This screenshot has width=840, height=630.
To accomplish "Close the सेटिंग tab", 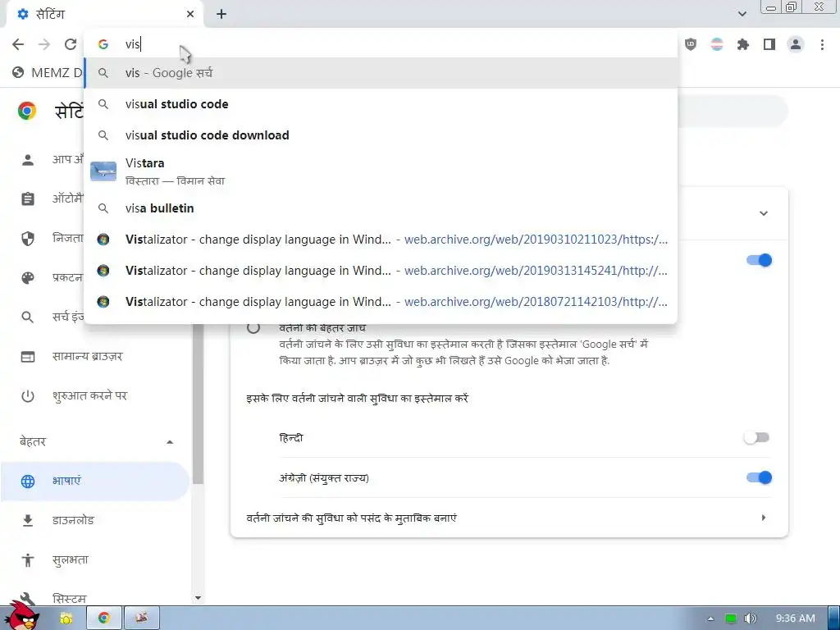I will tap(190, 15).
